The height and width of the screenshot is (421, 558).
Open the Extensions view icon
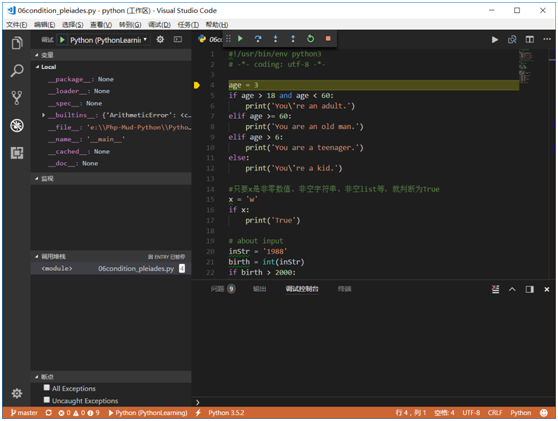pyautogui.click(x=17, y=153)
